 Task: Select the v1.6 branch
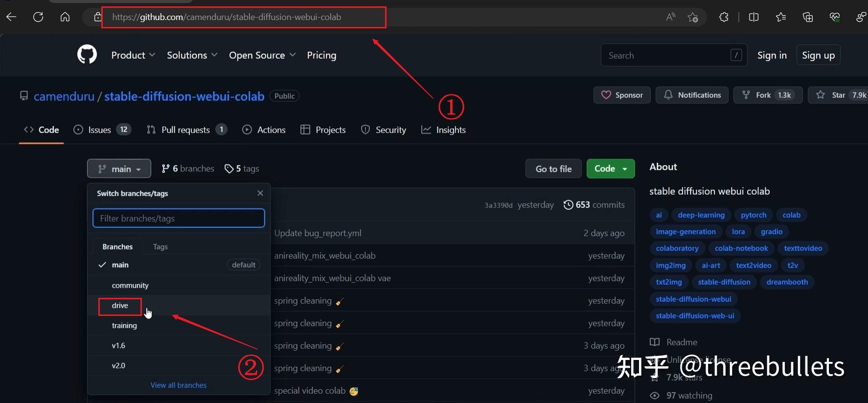(179, 345)
